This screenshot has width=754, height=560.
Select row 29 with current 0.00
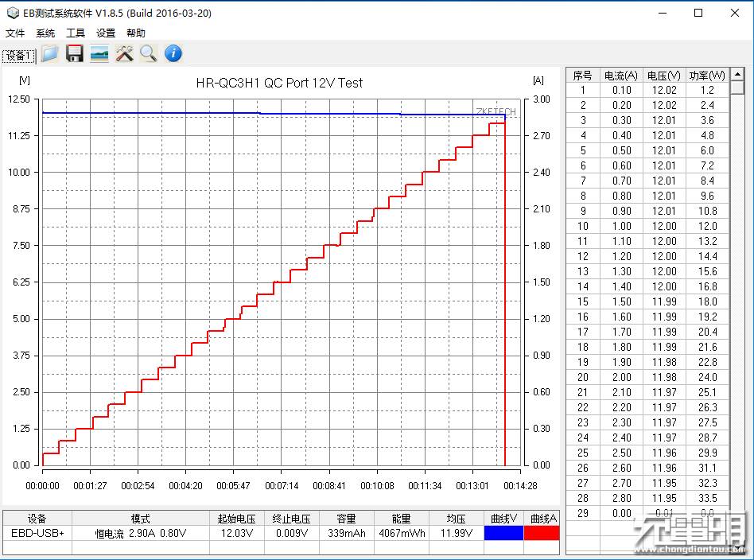pyautogui.click(x=647, y=513)
